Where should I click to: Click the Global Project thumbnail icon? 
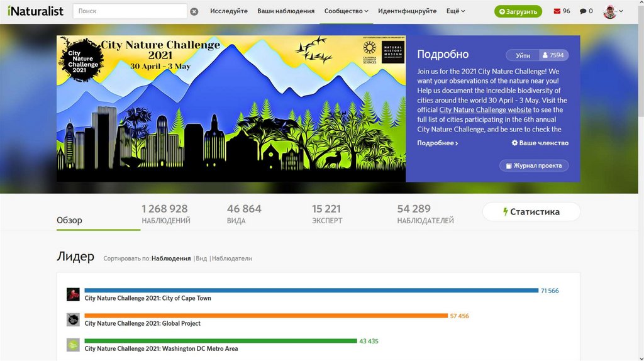click(x=73, y=319)
